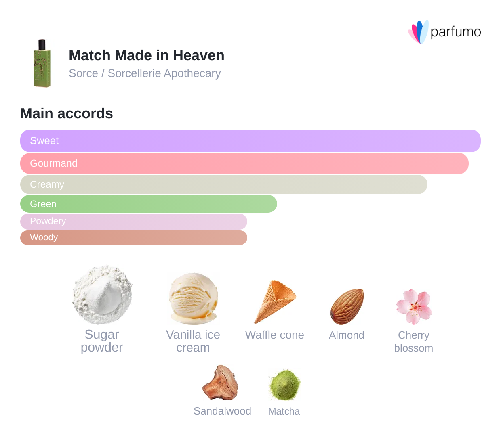
Task: Select the pink Gourmand accord bar
Action: click(244, 163)
